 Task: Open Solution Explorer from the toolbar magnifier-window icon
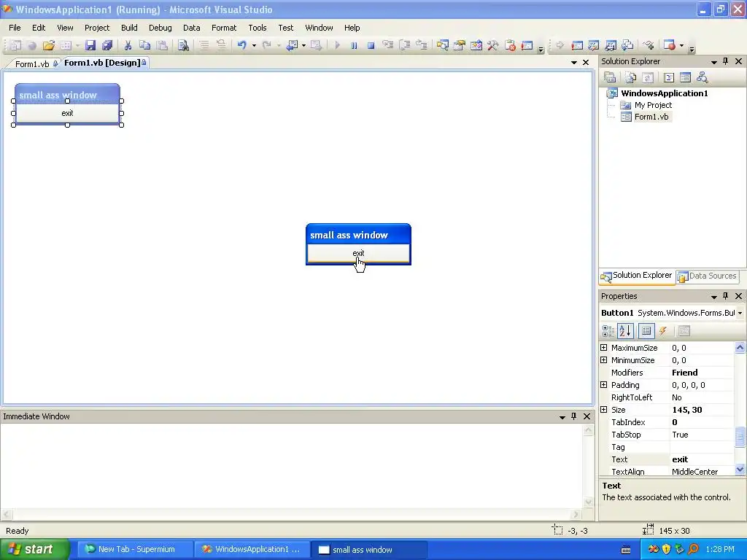click(443, 46)
